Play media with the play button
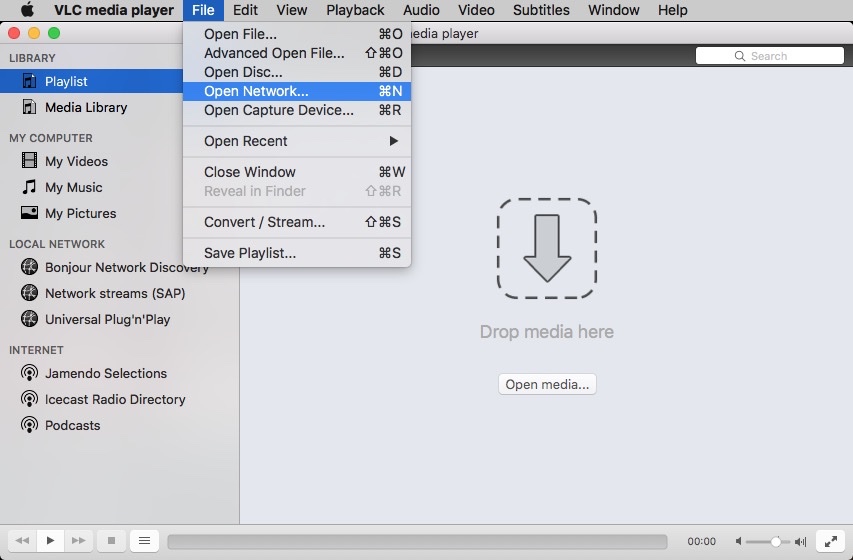 pos(50,540)
